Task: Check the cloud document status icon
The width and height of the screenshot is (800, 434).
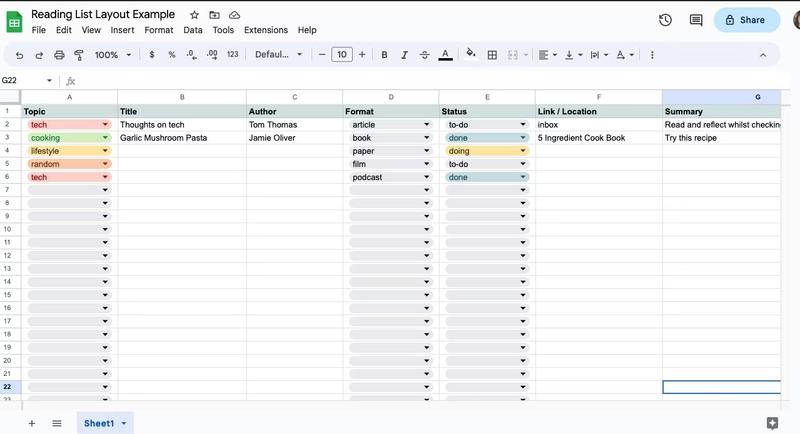Action: (234, 15)
